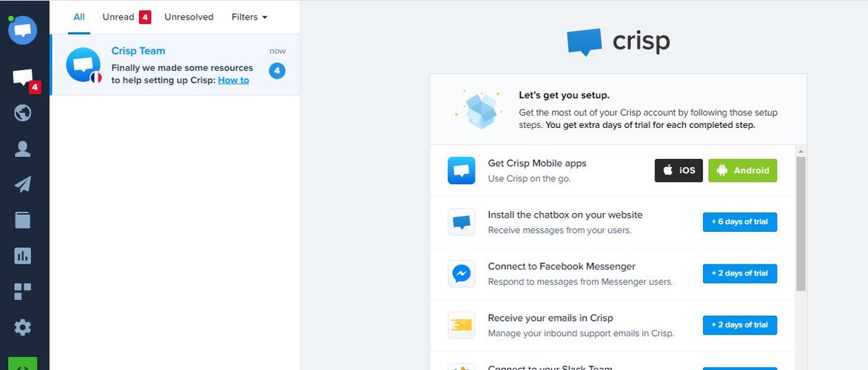Click + 2 days button for emails in Crisp
868x370 pixels.
point(740,325)
